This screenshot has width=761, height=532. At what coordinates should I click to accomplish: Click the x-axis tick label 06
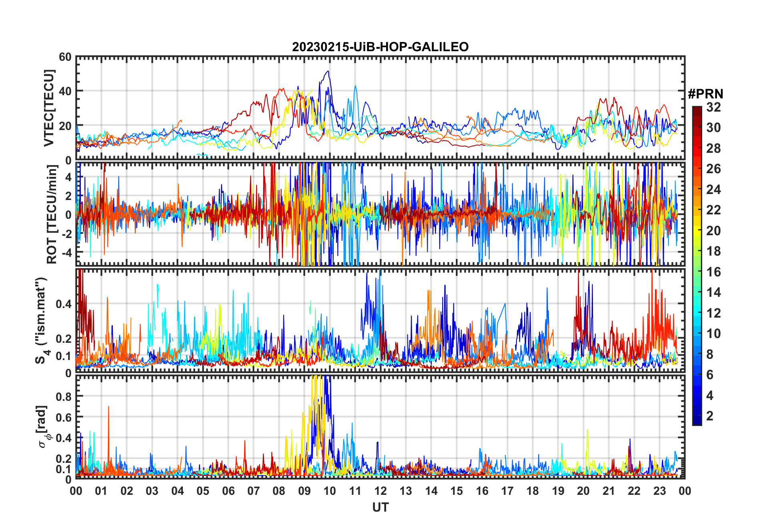(228, 491)
